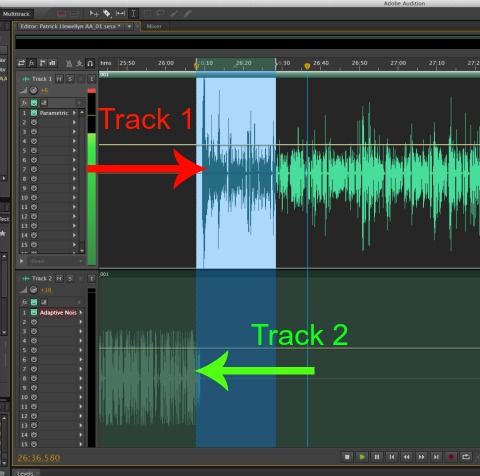Viewport: 480px width, 476px height.
Task: Toggle Track 1 effects rack power
Action: tap(34, 103)
